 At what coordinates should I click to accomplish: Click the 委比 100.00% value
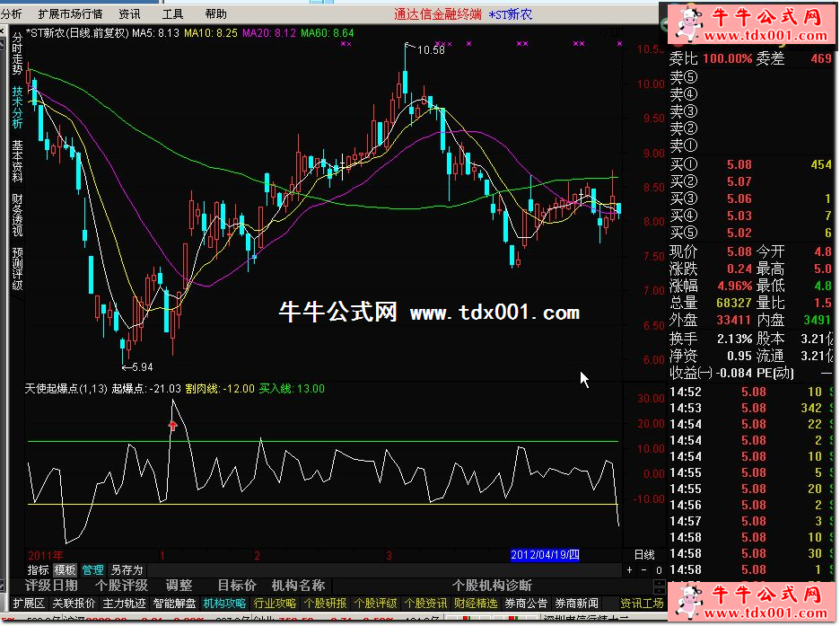click(x=728, y=58)
